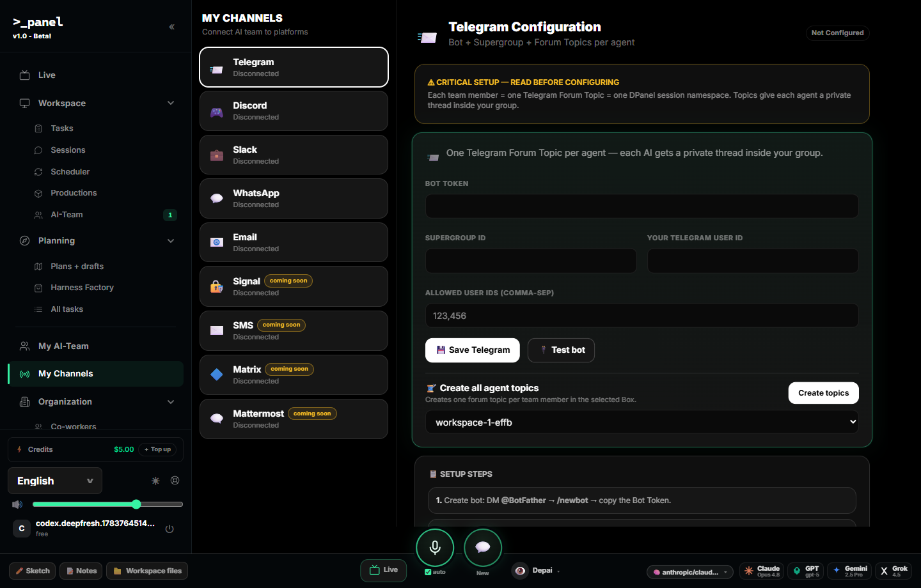This screenshot has width=921, height=588.
Task: Click the Setup step 1 BotFather row
Action: [642, 500]
